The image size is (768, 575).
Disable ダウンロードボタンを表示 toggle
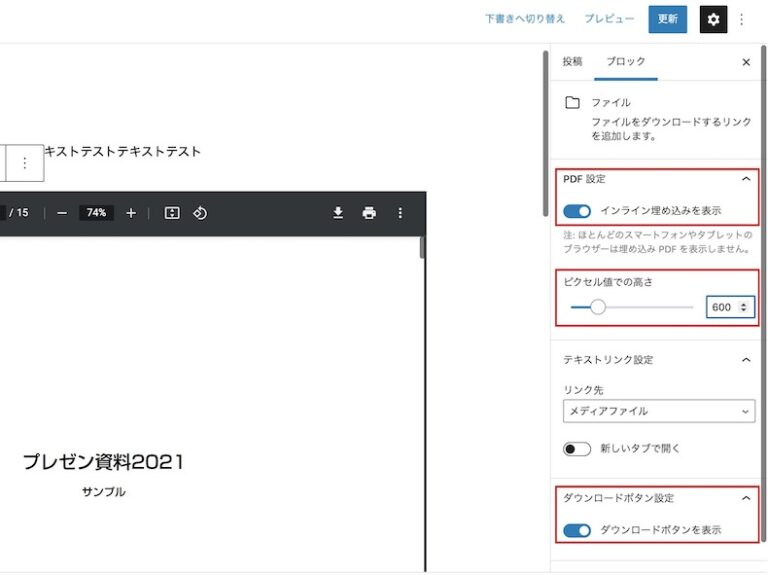pyautogui.click(x=577, y=530)
